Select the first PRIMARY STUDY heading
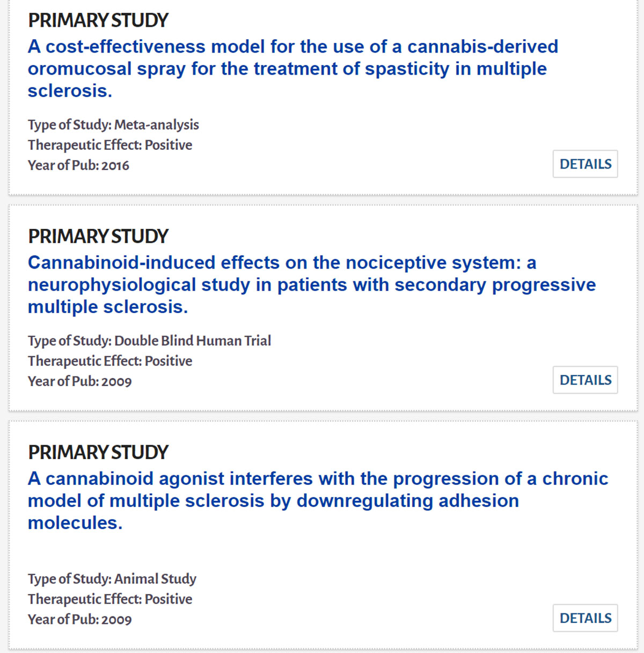 tap(98, 20)
